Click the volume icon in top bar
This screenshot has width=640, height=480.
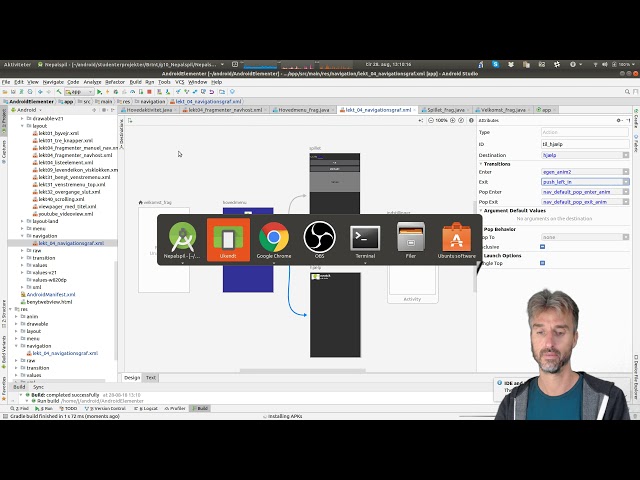click(604, 64)
